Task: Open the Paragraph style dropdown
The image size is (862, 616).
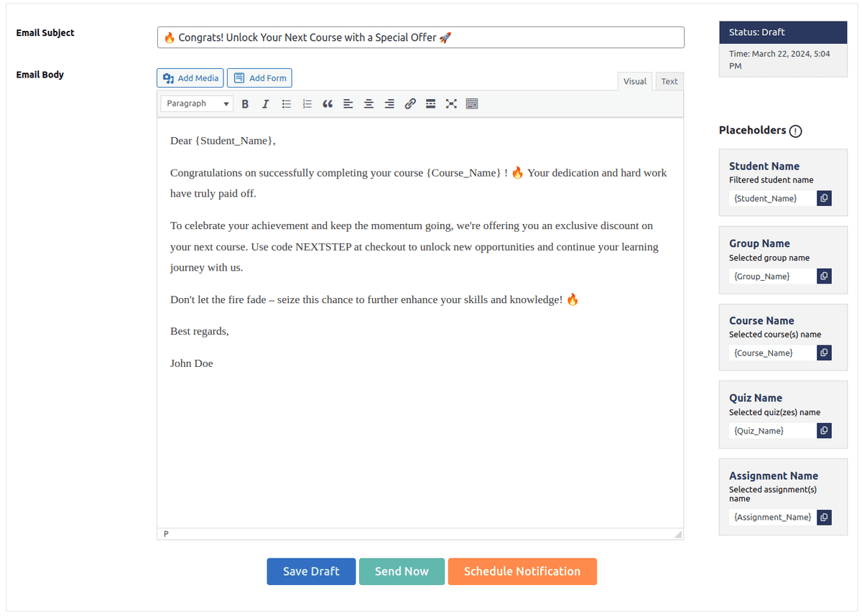Action: [x=196, y=103]
